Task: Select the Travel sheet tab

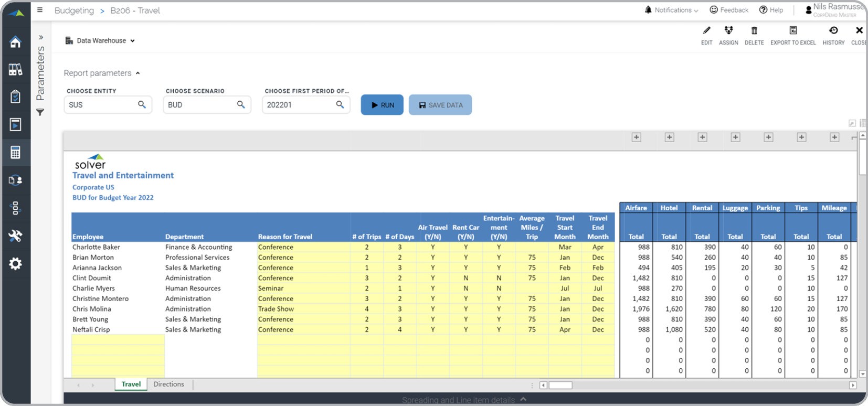Action: [x=131, y=384]
